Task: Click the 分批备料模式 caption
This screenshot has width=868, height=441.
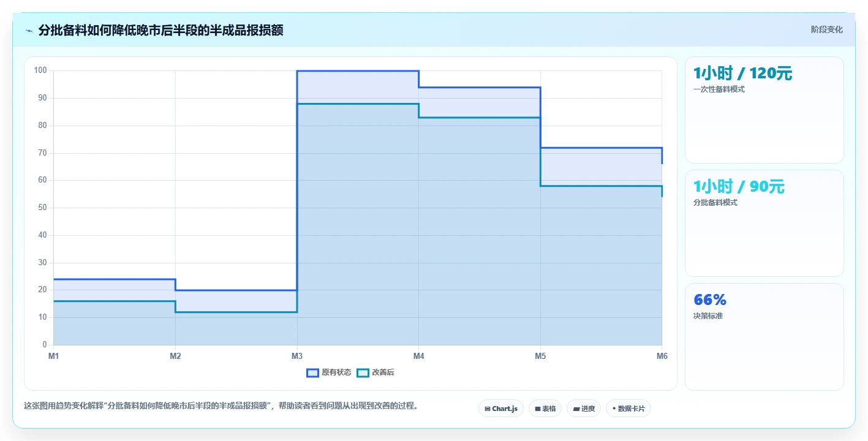Action: (x=715, y=203)
